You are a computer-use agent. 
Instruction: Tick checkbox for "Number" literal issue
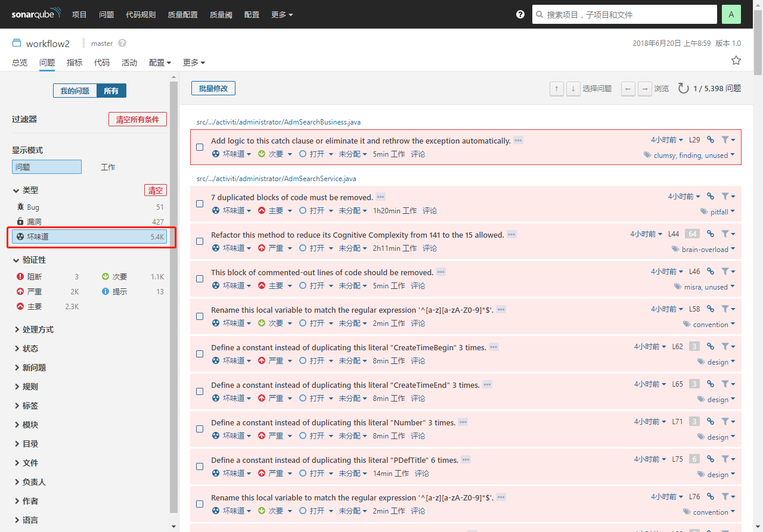[x=200, y=429]
